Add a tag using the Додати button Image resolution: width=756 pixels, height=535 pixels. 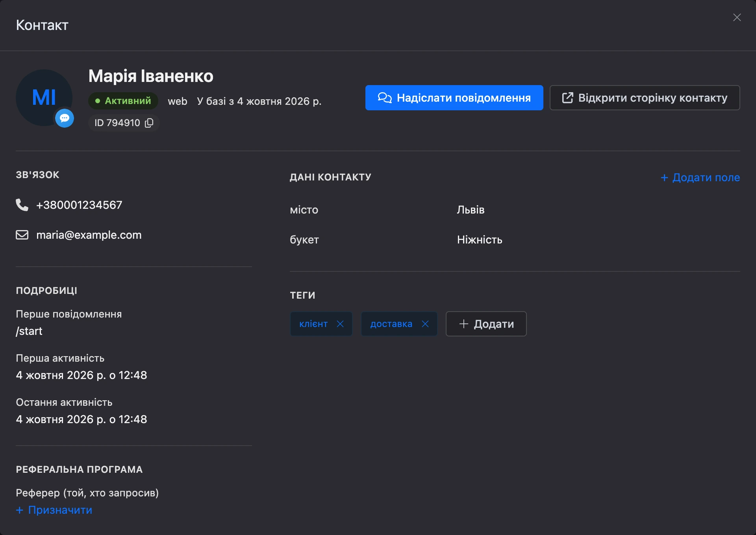pyautogui.click(x=486, y=324)
